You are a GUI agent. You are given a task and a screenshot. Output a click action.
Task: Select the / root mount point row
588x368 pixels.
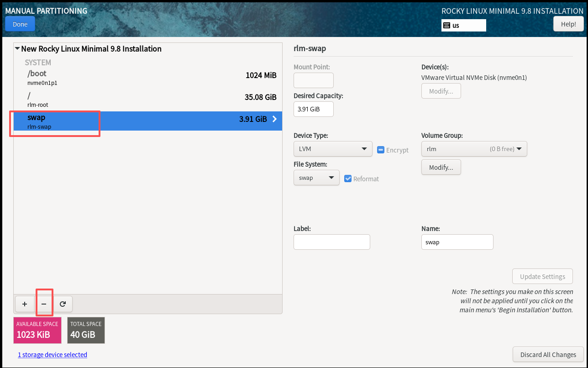pyautogui.click(x=148, y=99)
